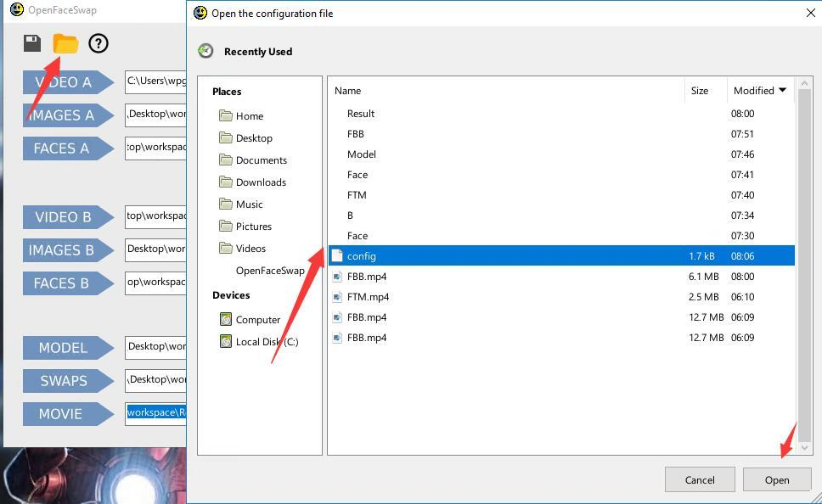Select the FTM.mp4 video file
Screen dimensions: 822x504
point(561,296)
